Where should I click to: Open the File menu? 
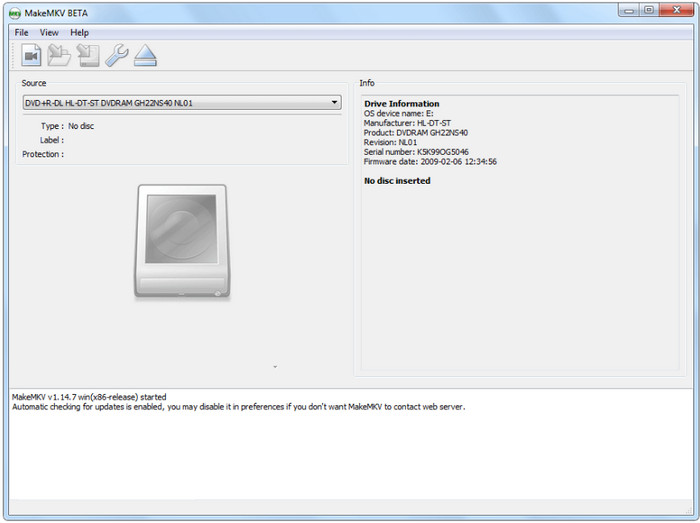[21, 33]
